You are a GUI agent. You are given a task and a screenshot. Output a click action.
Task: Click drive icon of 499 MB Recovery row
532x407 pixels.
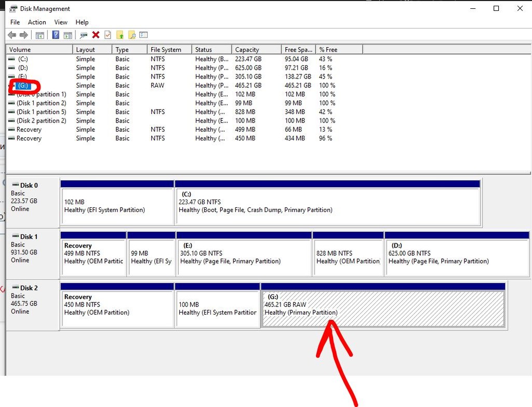coord(11,129)
